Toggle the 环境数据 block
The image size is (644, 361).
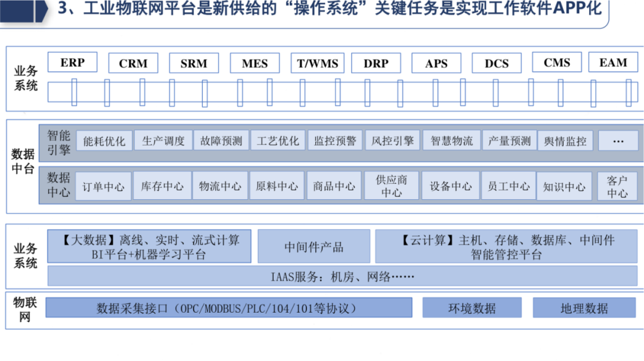click(473, 309)
